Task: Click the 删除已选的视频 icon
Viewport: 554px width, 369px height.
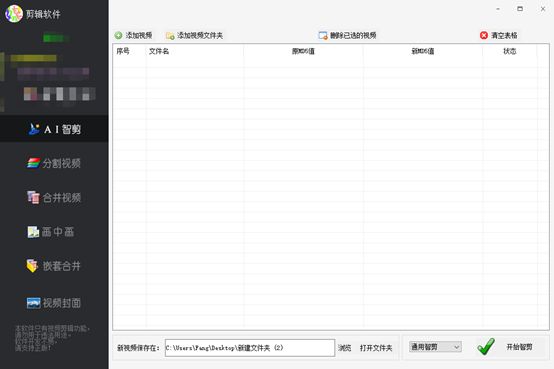Action: point(323,35)
